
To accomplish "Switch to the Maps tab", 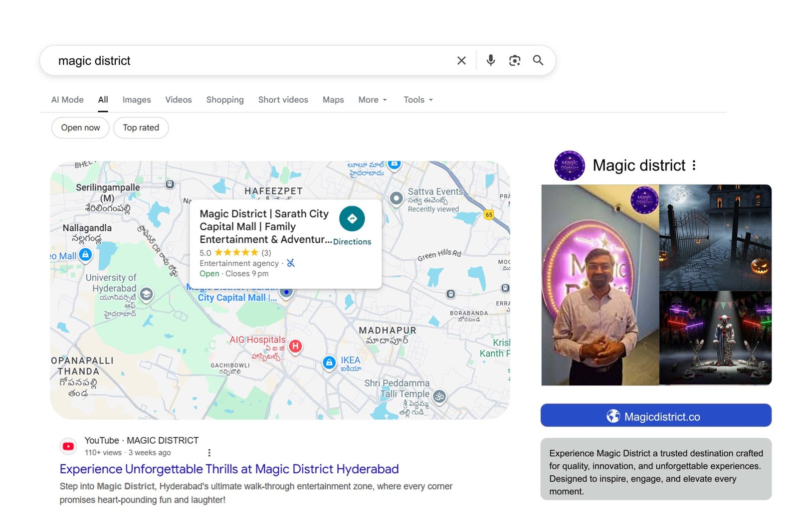I will (x=333, y=100).
